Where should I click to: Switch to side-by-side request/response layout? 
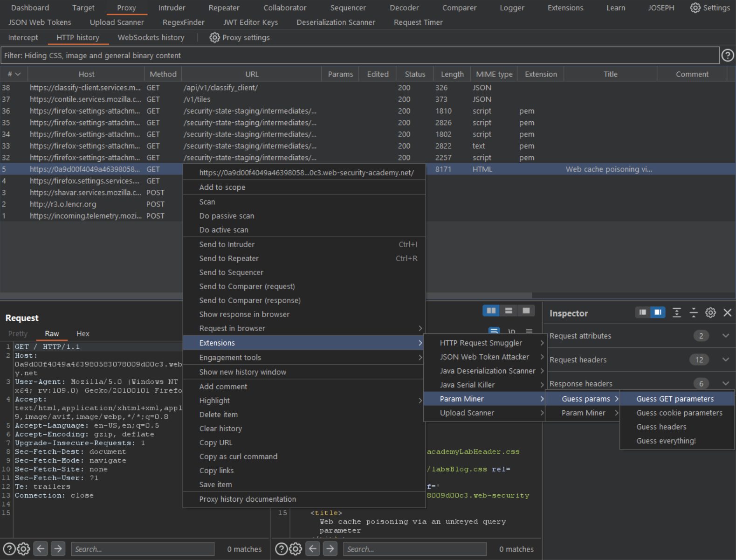click(x=491, y=311)
